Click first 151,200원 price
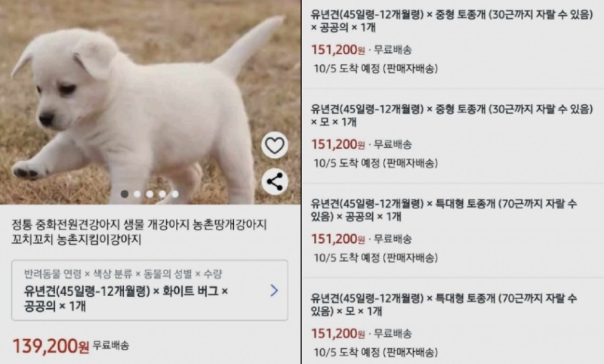 pyautogui.click(x=337, y=50)
